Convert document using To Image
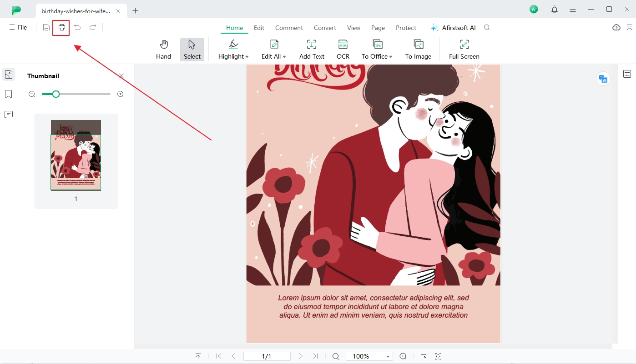The image size is (636, 364). tap(418, 50)
